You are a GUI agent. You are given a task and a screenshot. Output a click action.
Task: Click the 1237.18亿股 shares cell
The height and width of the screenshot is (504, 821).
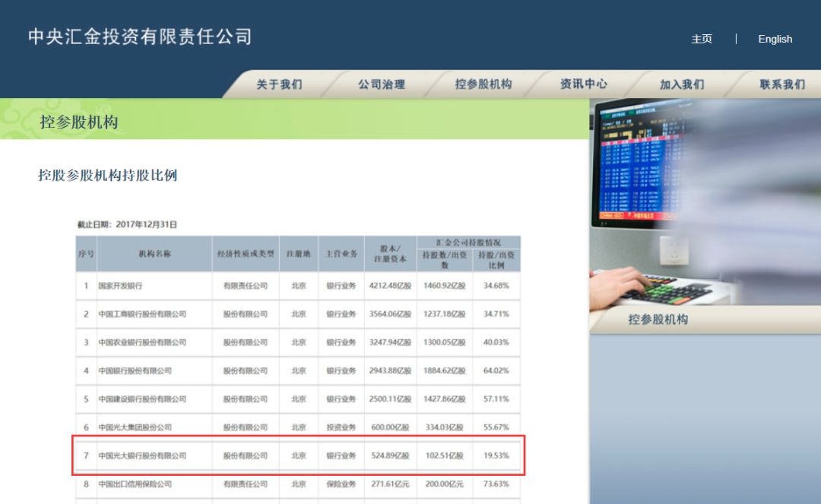coord(445,314)
